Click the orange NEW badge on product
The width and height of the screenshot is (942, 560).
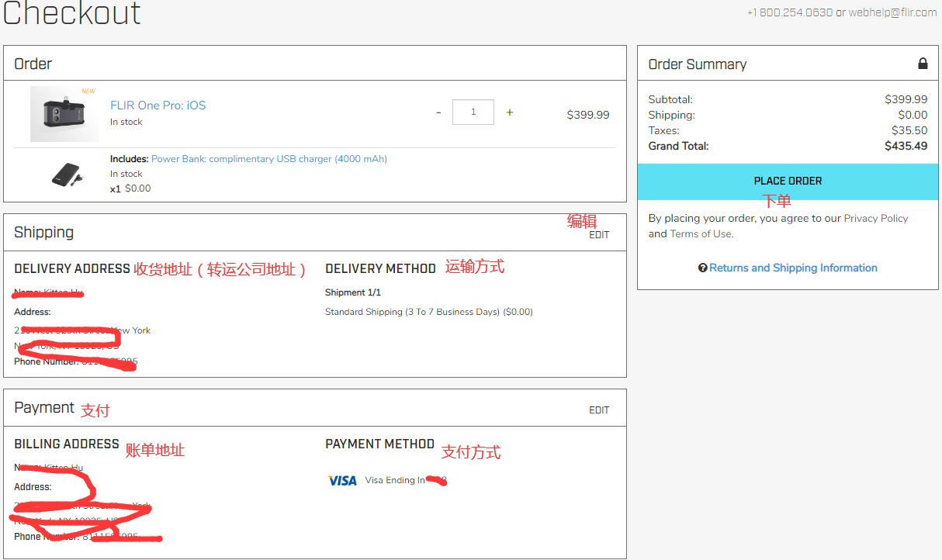click(88, 92)
